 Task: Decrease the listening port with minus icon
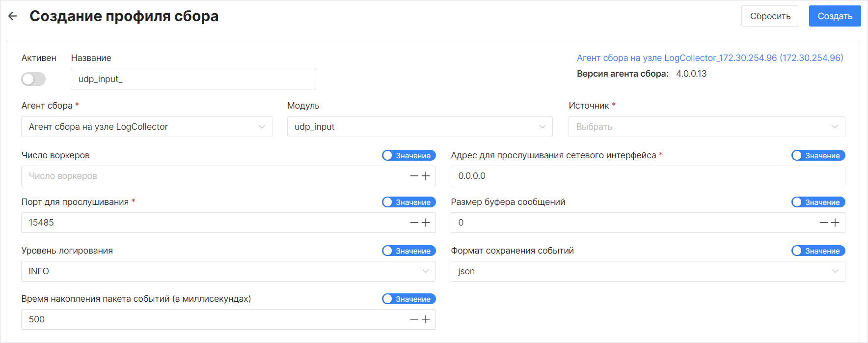[414, 223]
